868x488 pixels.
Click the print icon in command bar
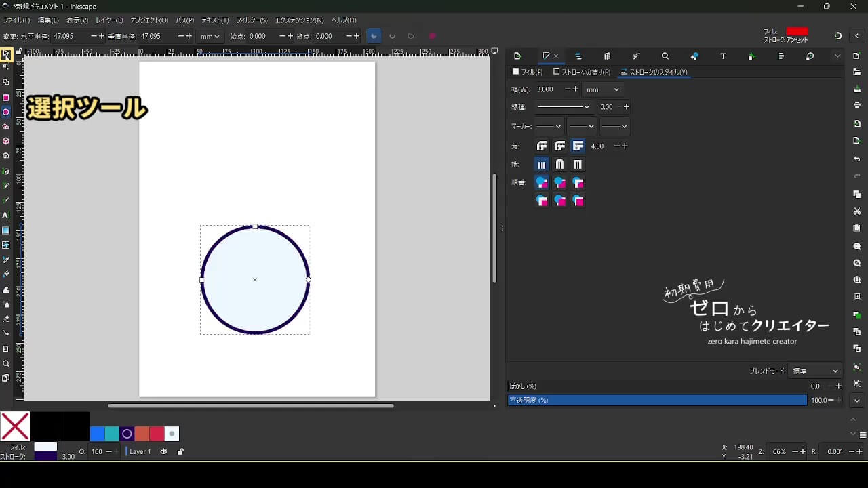(x=857, y=105)
